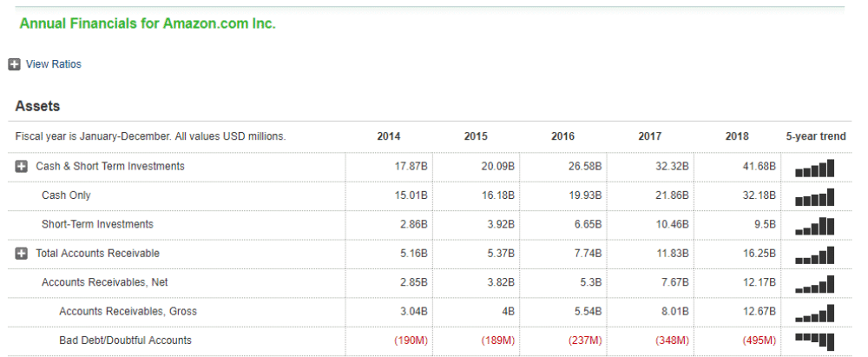Click the 32.32B cell value
This screenshot has width=868, height=357.
point(672,166)
